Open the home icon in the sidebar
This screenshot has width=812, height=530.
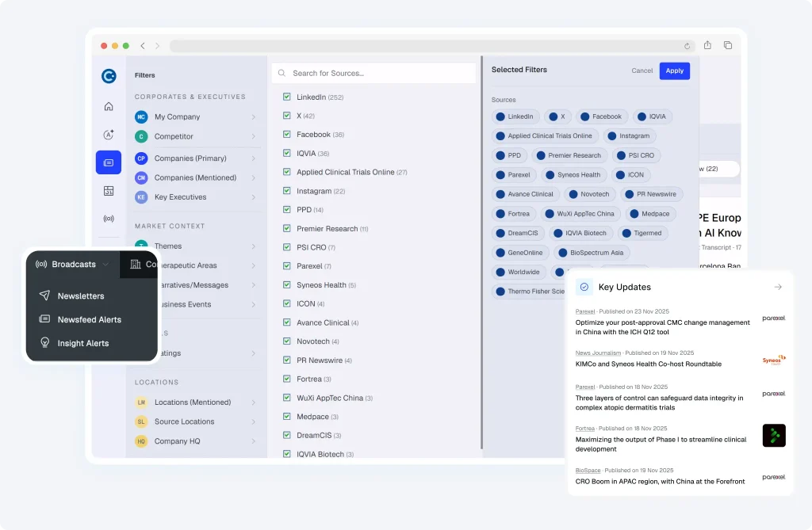pyautogui.click(x=108, y=106)
